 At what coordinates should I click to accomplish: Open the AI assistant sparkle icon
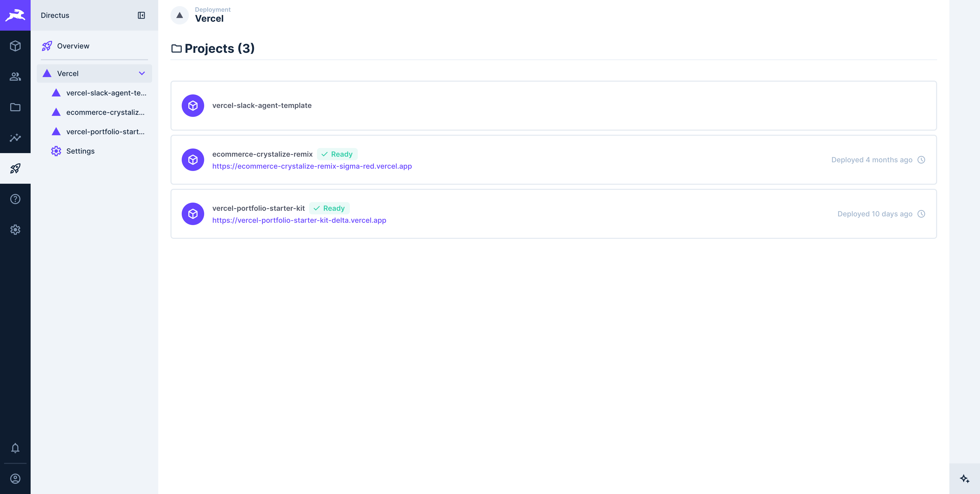click(964, 478)
